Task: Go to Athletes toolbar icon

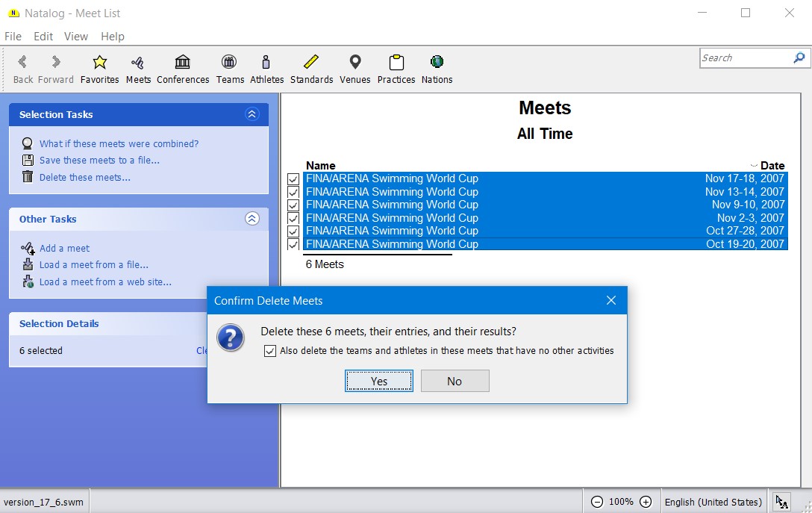Action: point(266,63)
